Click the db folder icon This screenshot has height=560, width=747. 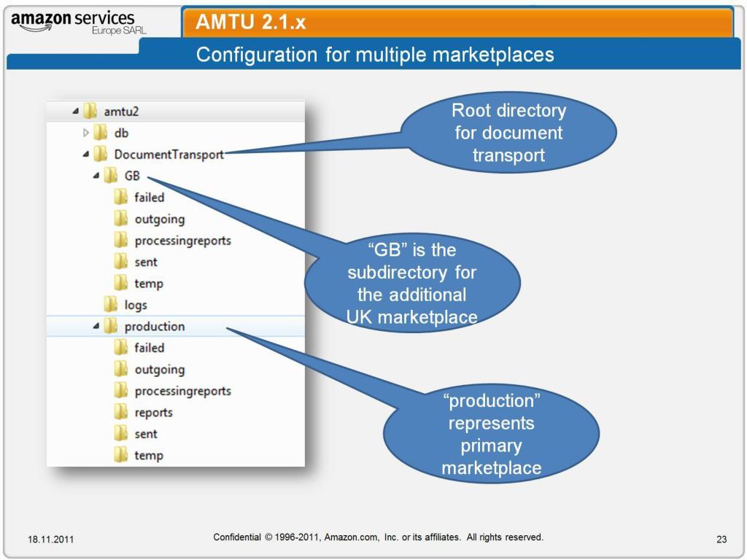pos(100,133)
